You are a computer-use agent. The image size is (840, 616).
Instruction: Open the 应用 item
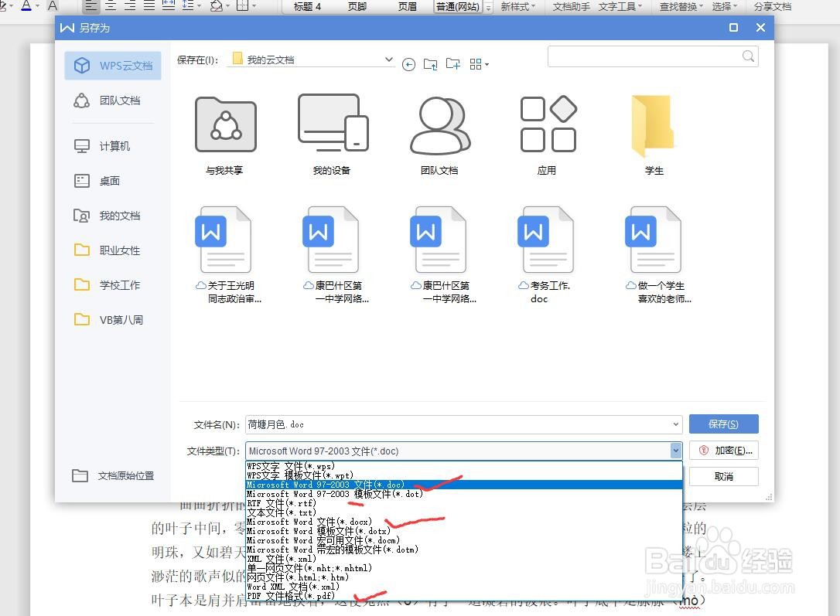coord(547,136)
